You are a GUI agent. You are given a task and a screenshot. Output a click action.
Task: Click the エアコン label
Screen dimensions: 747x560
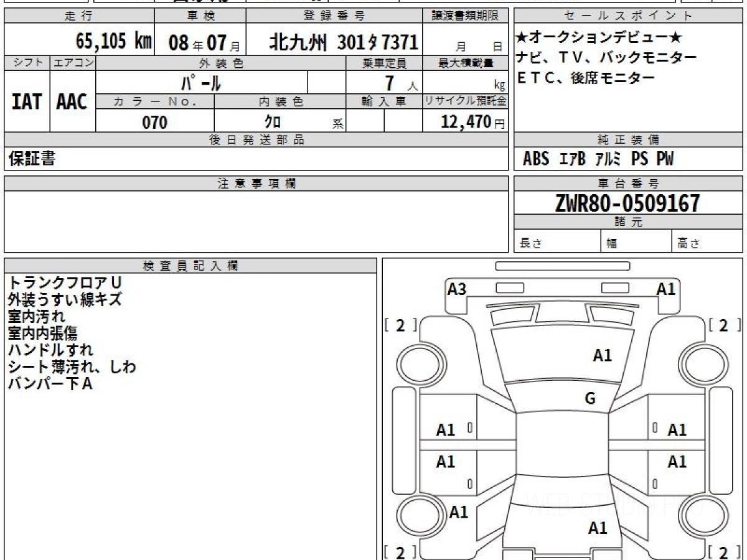[x=73, y=63]
